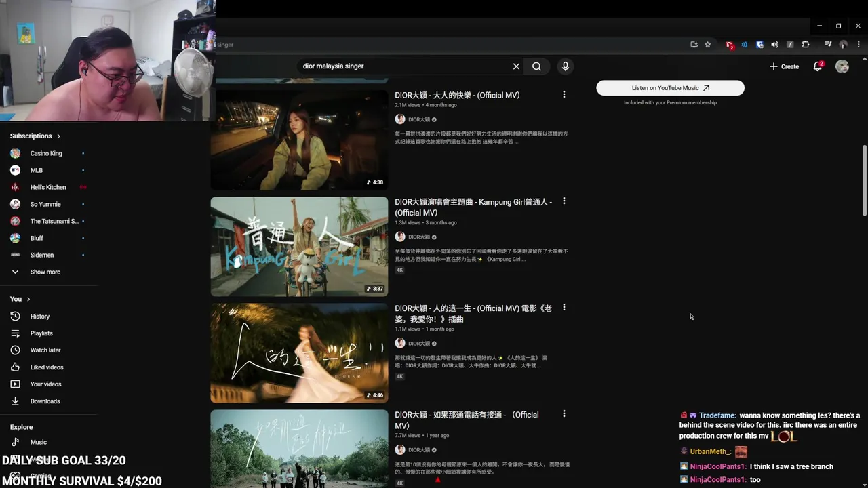Open the 如果那通電話有接通 video title link
This screenshot has width=868, height=488.
coord(467,420)
